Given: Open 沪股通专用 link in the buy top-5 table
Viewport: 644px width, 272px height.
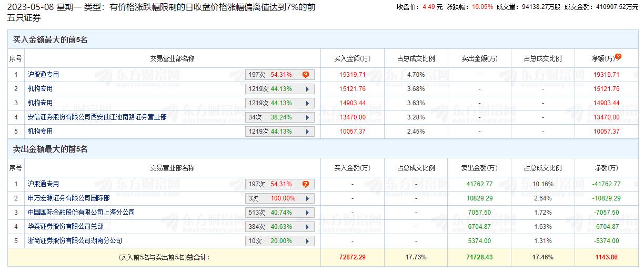Looking at the screenshot, I should [44, 75].
